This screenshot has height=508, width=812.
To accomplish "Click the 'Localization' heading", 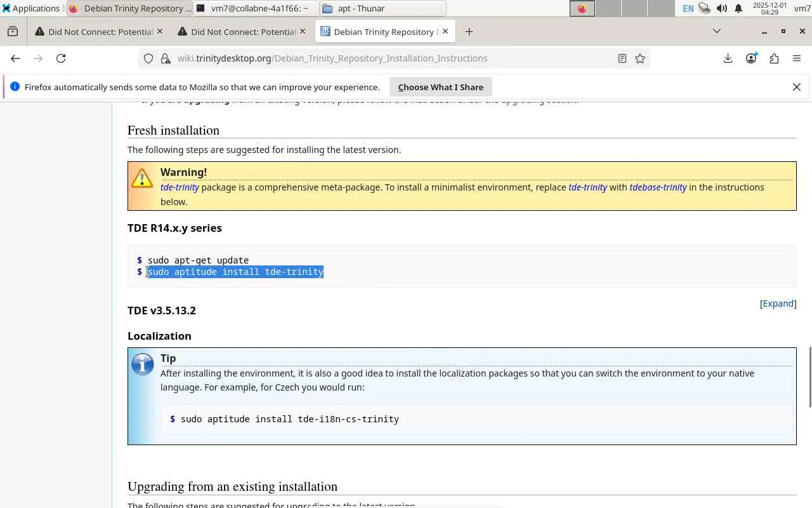I will point(159,336).
